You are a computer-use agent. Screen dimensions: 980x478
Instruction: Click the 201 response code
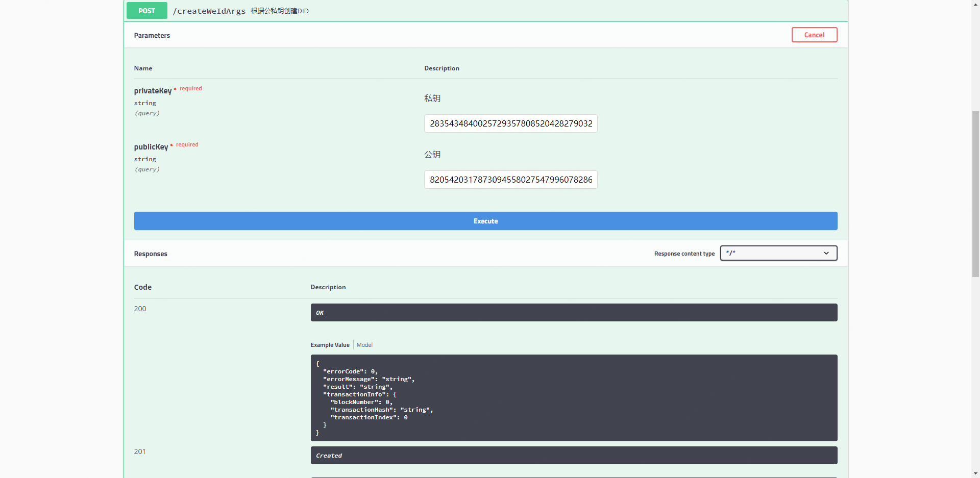point(140,451)
